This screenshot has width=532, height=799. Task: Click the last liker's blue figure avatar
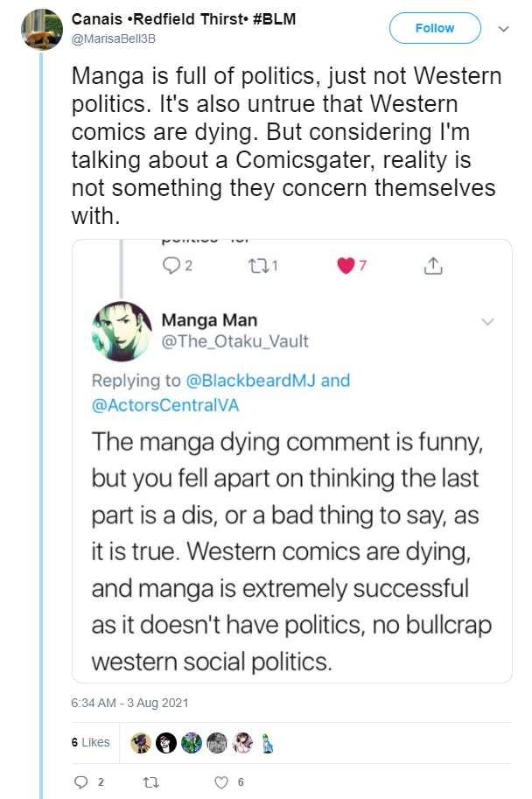point(268,744)
